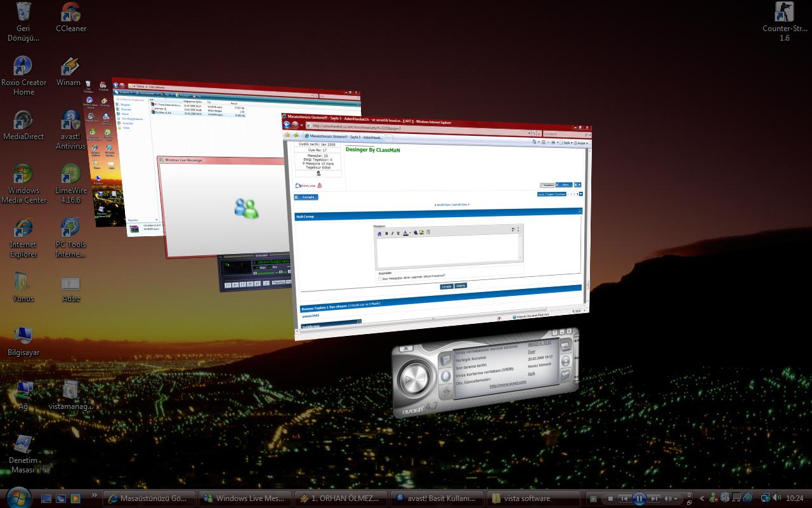This screenshot has height=508, width=812.
Task: Open the Denetim Masası desktop icon
Action: point(23,446)
